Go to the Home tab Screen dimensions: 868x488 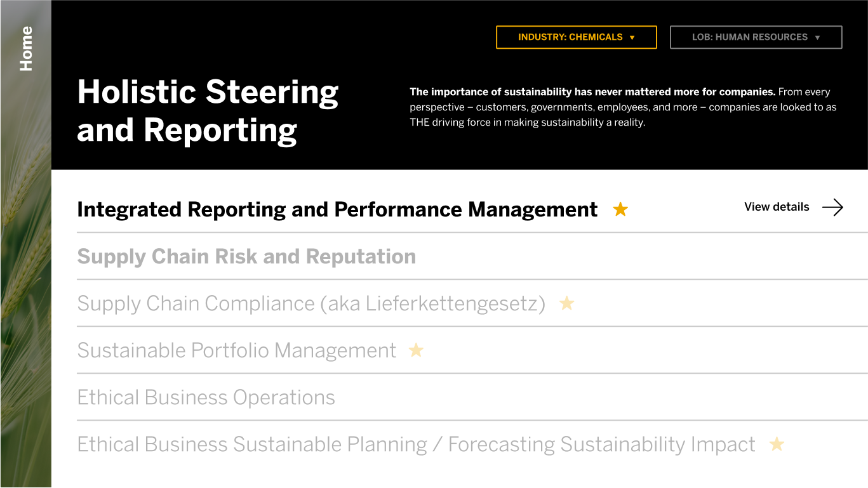click(x=26, y=48)
